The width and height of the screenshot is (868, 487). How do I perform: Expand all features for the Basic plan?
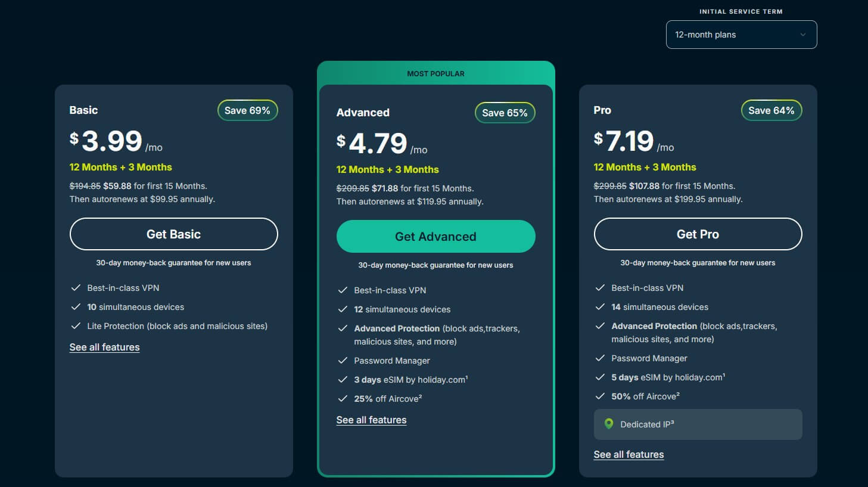tap(104, 347)
